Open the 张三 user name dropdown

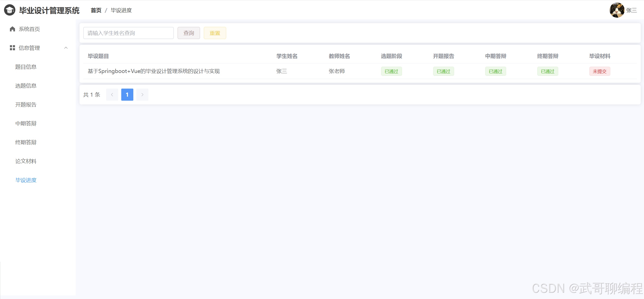[x=631, y=10]
